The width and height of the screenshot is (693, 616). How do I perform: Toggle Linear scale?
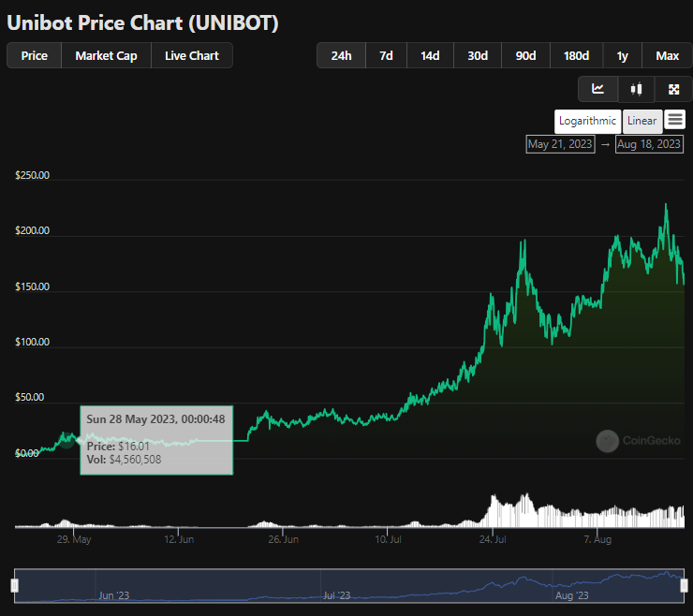click(642, 121)
